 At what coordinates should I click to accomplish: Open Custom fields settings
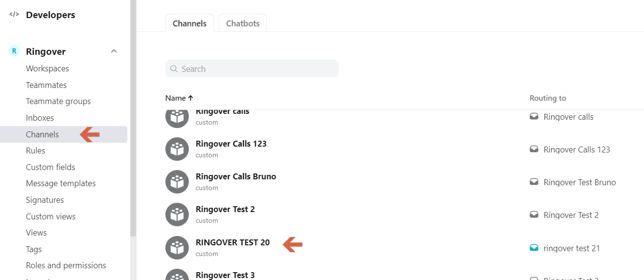coord(51,167)
